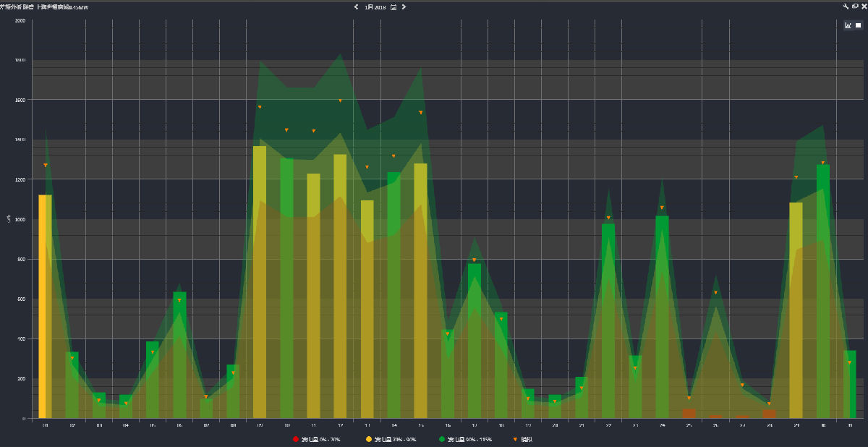This screenshot has width=868, height=447.
Task: Click the orange triangle marker above day 26
Action: 715,292
